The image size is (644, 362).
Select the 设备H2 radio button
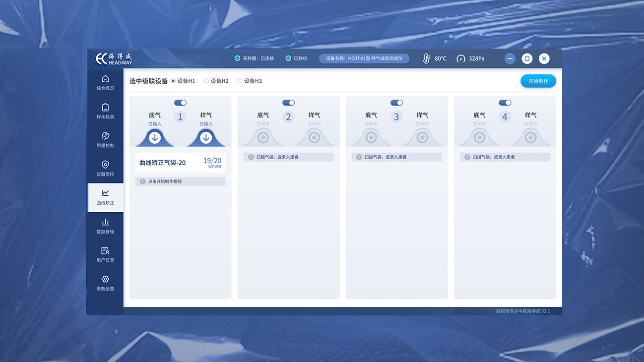(x=207, y=81)
